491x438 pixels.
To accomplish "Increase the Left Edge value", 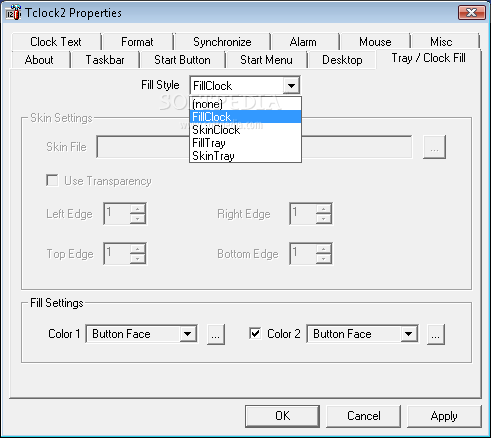I will (x=137, y=209).
